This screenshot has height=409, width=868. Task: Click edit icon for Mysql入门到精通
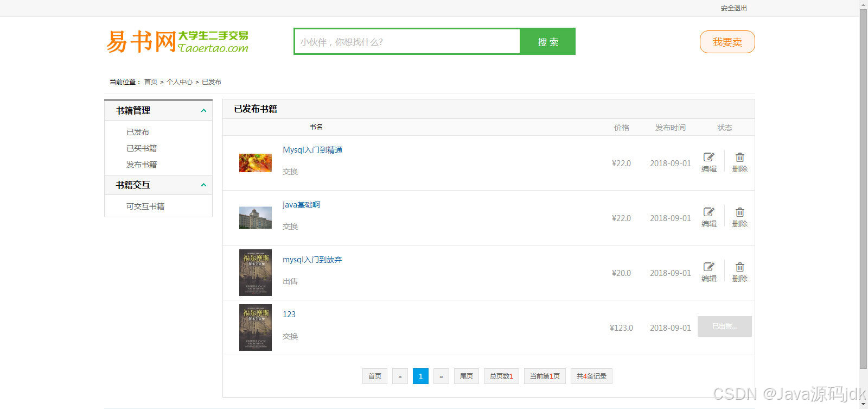click(x=709, y=157)
